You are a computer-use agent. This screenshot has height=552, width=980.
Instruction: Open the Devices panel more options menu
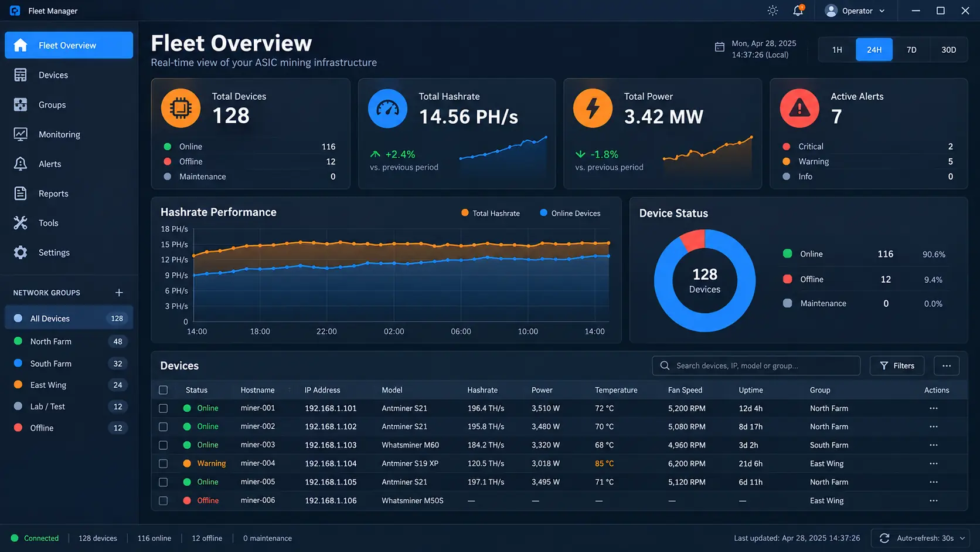[x=946, y=365]
